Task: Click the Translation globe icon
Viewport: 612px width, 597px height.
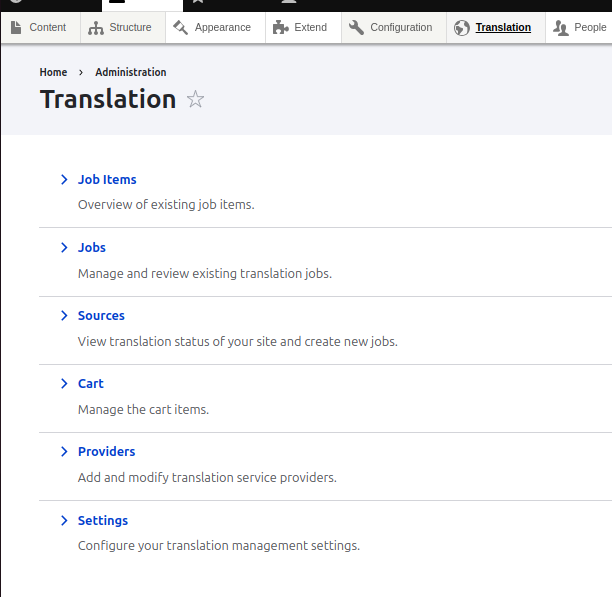Action: click(462, 28)
